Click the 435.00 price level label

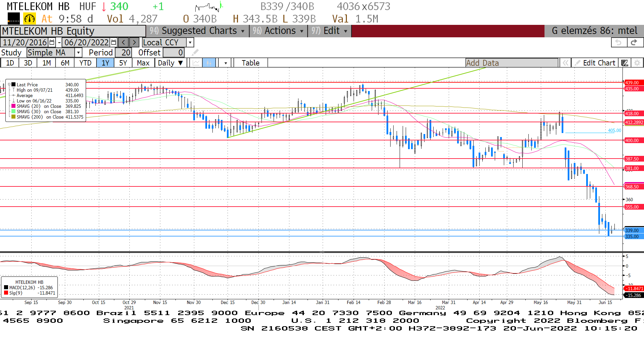[x=634, y=89]
